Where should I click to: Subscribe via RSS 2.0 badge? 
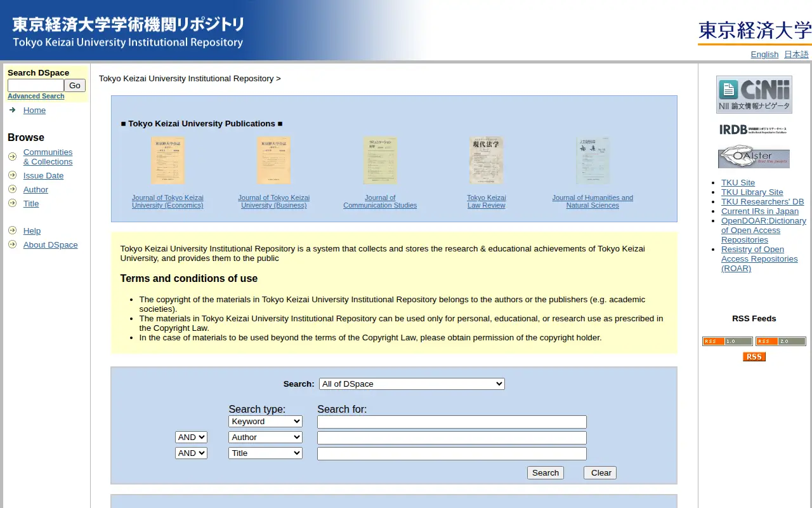[x=781, y=342]
